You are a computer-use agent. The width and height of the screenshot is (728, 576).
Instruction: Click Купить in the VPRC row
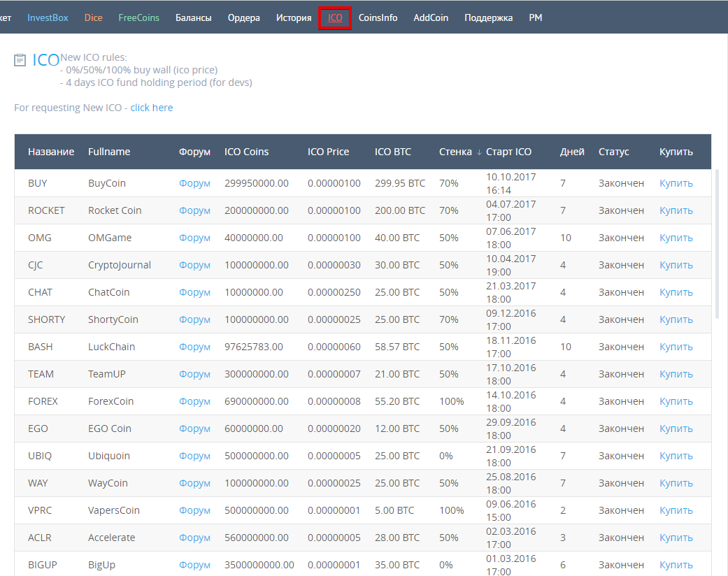[x=676, y=510]
